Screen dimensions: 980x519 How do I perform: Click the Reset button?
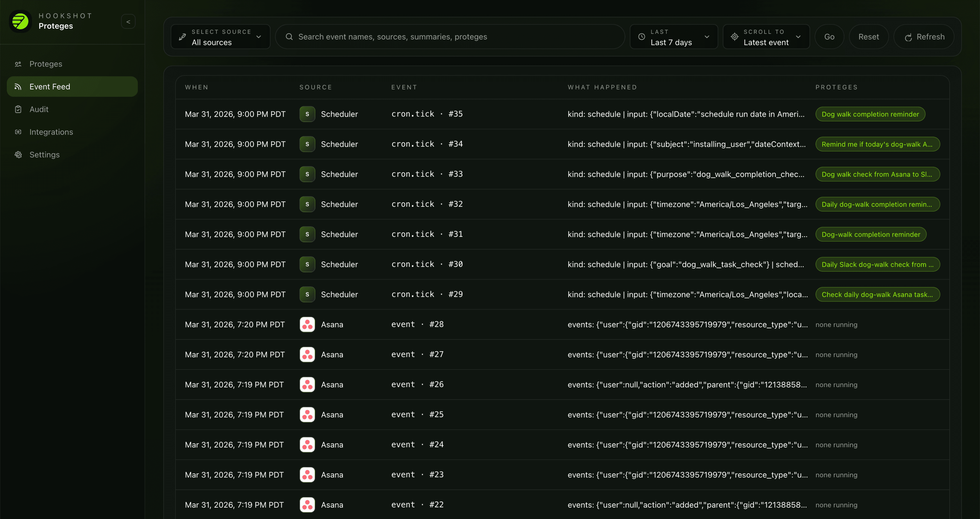pos(868,37)
